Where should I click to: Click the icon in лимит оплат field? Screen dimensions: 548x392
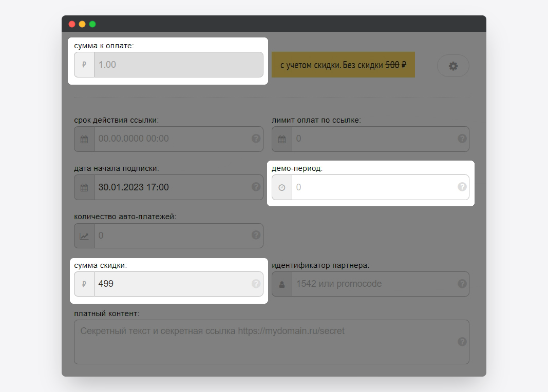282,139
